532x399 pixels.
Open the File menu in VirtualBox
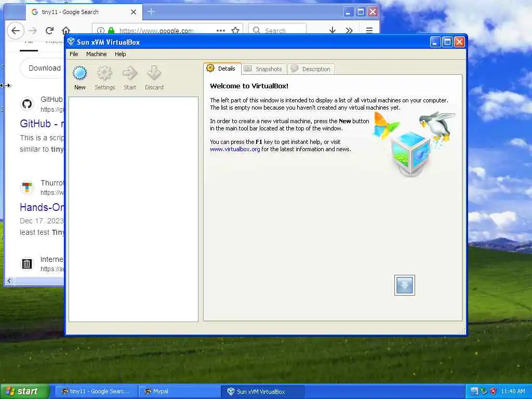pos(74,54)
